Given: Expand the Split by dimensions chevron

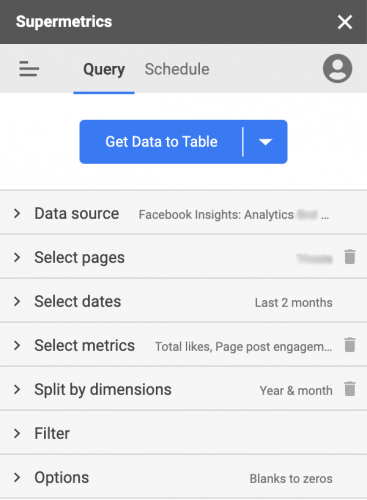Looking at the screenshot, I should pos(17,389).
